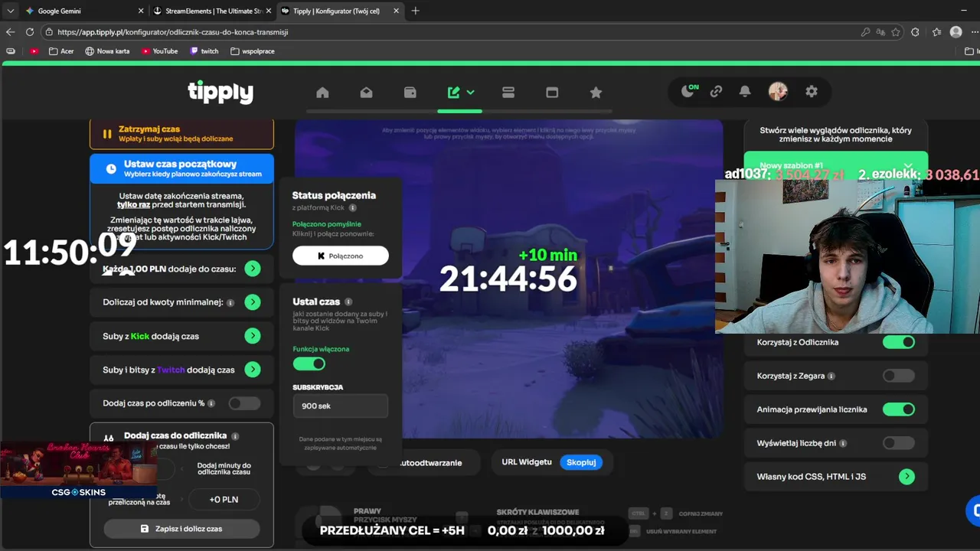This screenshot has height=551, width=980.
Task: Open arrow for Doliczaj od kwoty minimalnej
Action: point(253,302)
